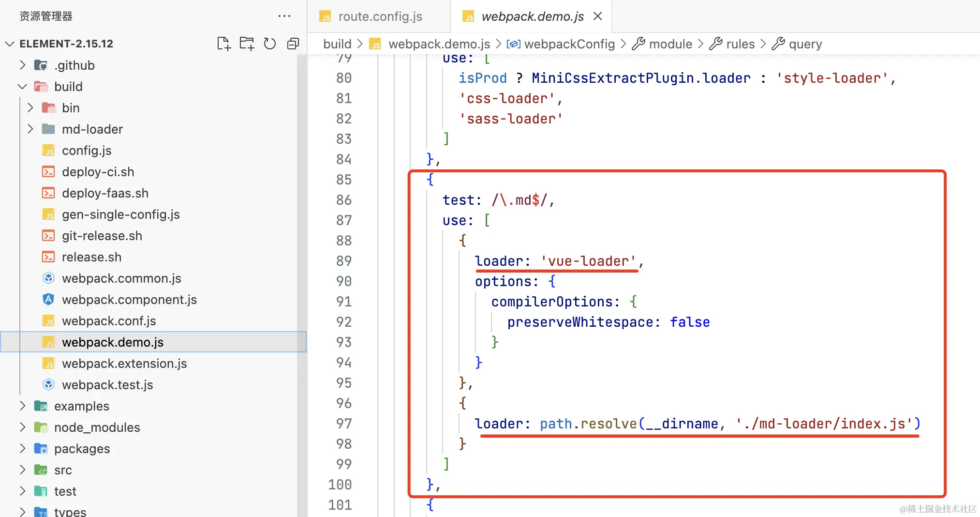Screen dimensions: 980x517
Task: Click the packages folder icon
Action: 41,448
